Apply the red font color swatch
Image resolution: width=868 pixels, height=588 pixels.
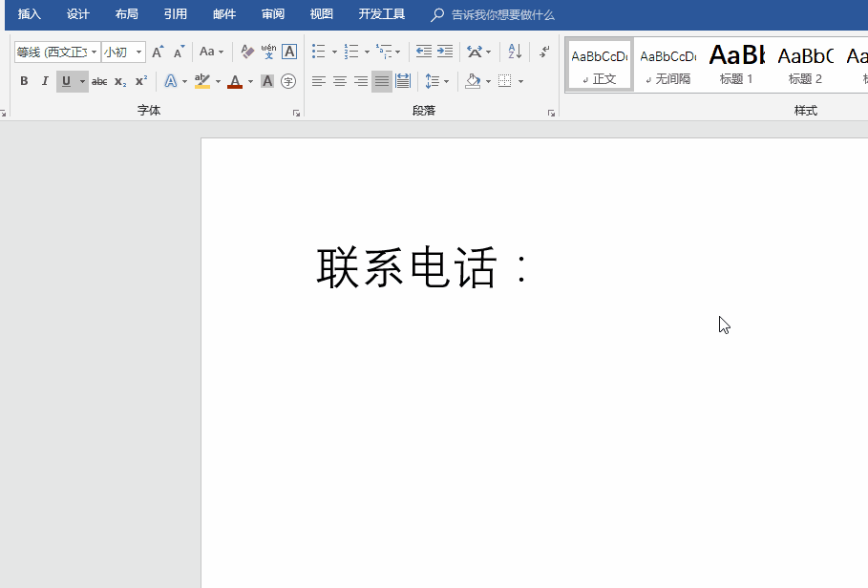click(235, 82)
